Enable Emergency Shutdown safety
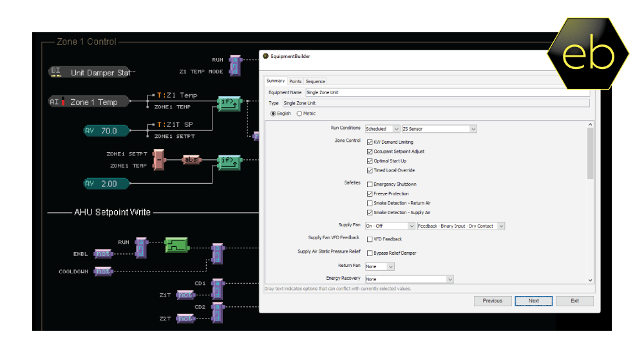The image size is (644, 363). tap(370, 184)
